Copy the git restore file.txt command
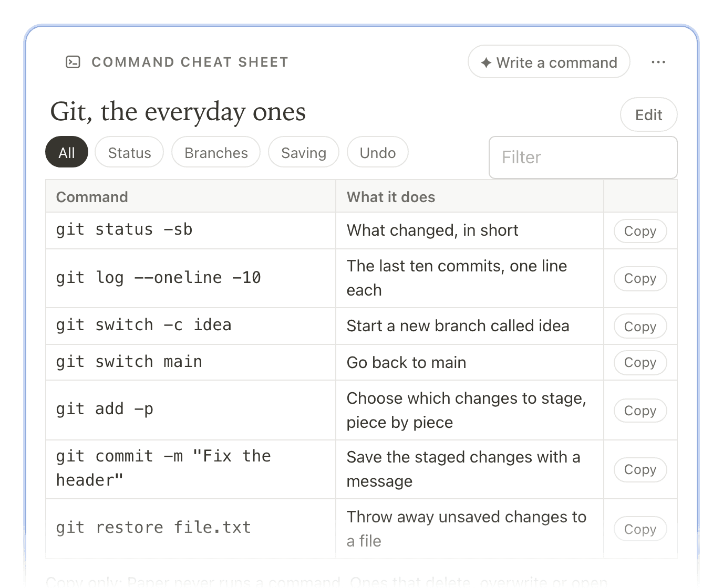The image size is (723, 588). 640,529
